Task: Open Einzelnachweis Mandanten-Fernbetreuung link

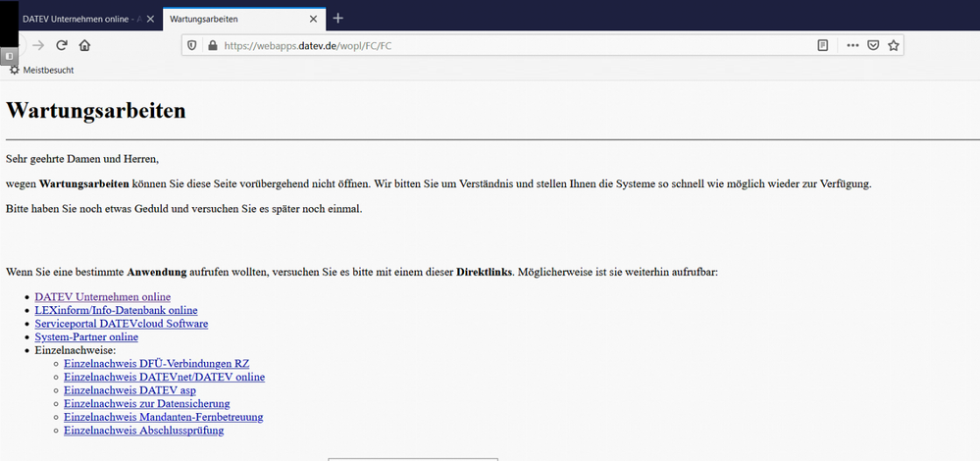Action: [x=163, y=417]
